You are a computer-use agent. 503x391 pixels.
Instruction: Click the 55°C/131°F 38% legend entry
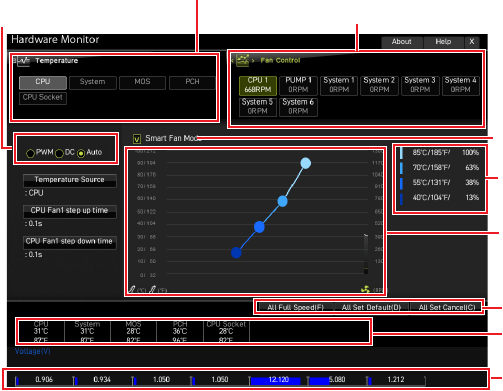439,183
